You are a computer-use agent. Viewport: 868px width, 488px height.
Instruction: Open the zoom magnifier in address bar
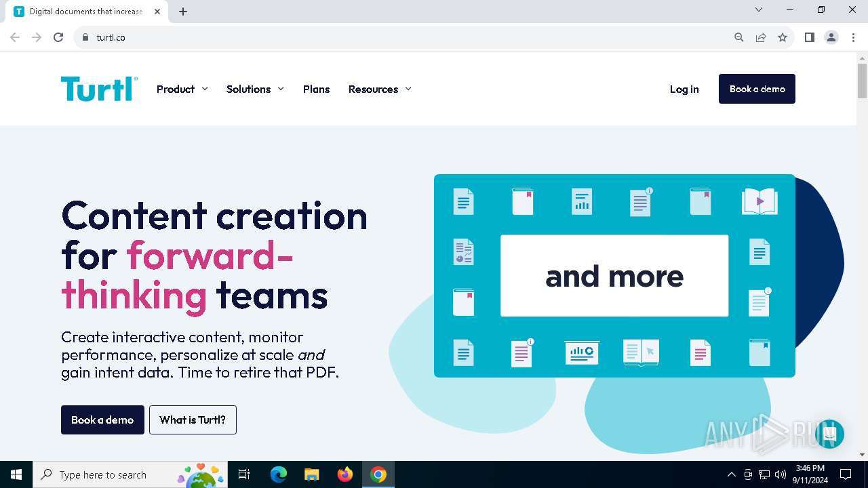click(739, 37)
